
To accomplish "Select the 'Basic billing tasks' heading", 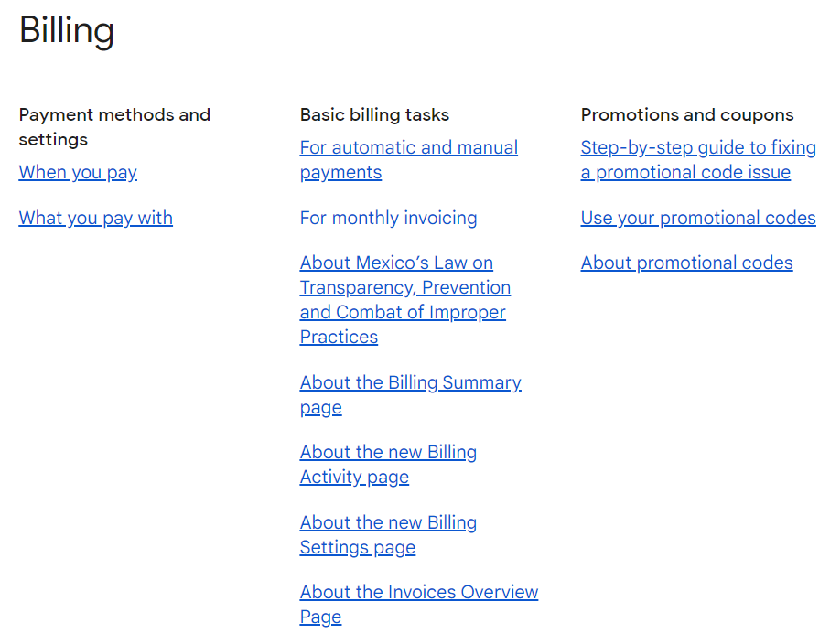I will [374, 115].
